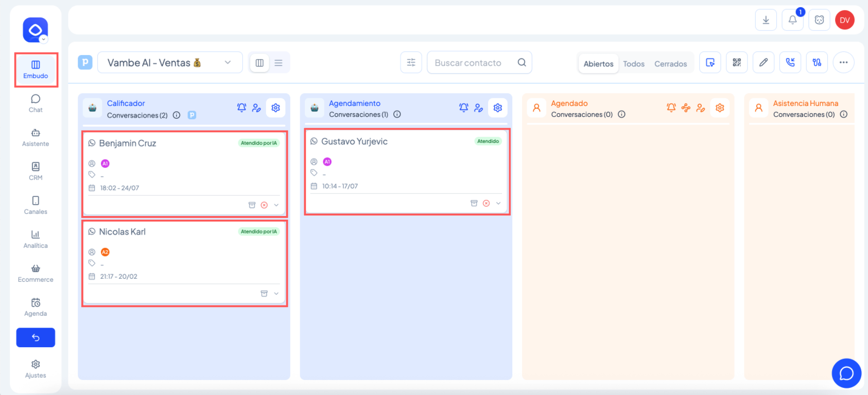
Task: Select the Cerrados tab
Action: click(x=670, y=64)
